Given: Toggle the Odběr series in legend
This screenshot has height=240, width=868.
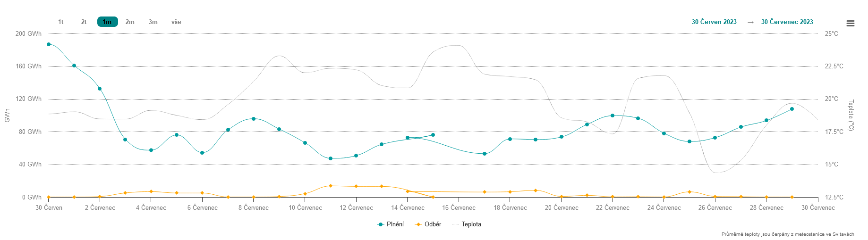Looking at the screenshot, I should tap(433, 224).
